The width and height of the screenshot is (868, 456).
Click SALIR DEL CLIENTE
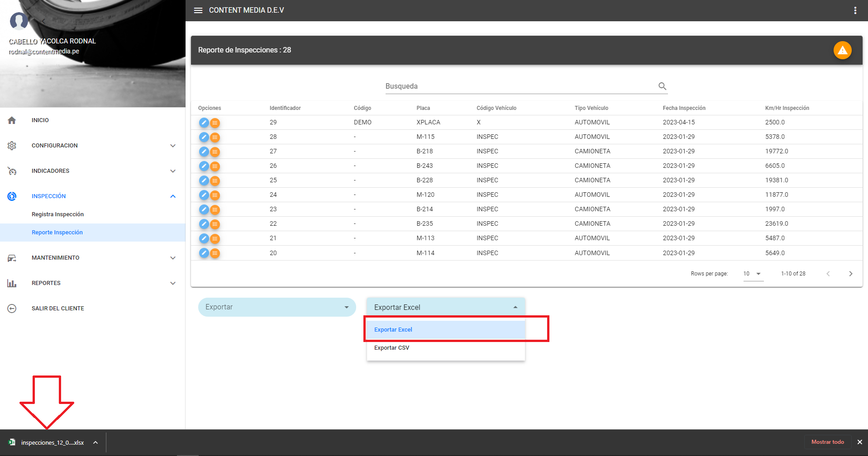(57, 309)
